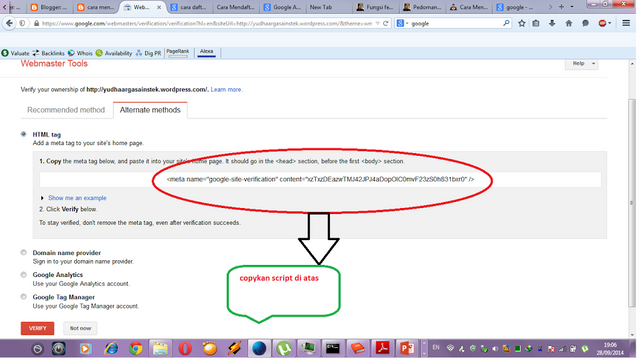
Task: Open the Learn more link
Action: [x=226, y=89]
